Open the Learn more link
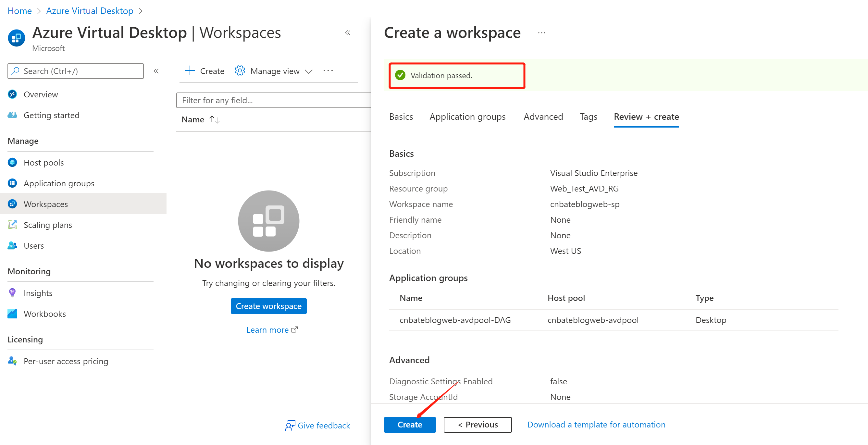This screenshot has width=868, height=445. point(267,329)
